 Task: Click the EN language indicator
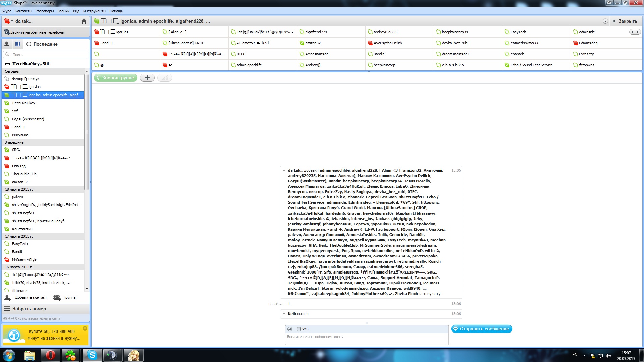(x=575, y=355)
